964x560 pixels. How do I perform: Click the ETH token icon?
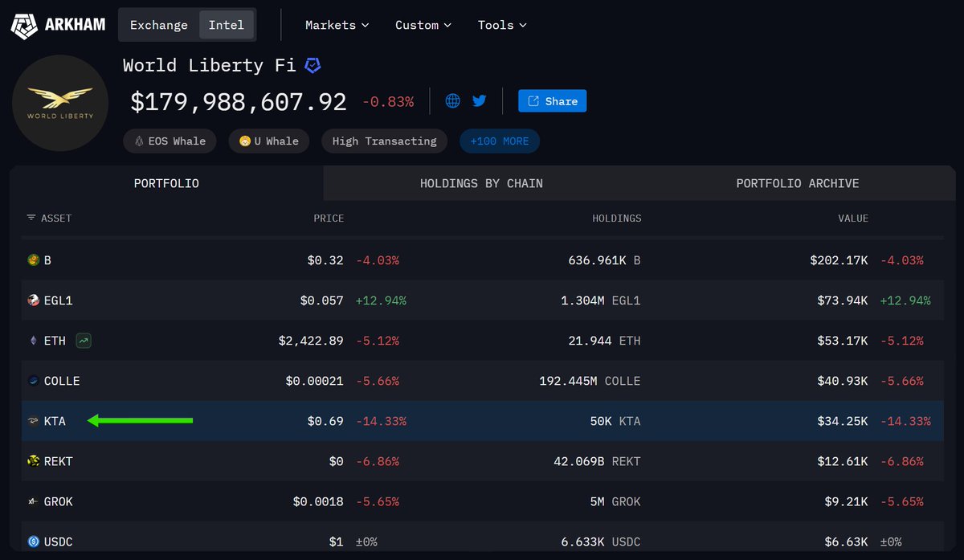33,341
